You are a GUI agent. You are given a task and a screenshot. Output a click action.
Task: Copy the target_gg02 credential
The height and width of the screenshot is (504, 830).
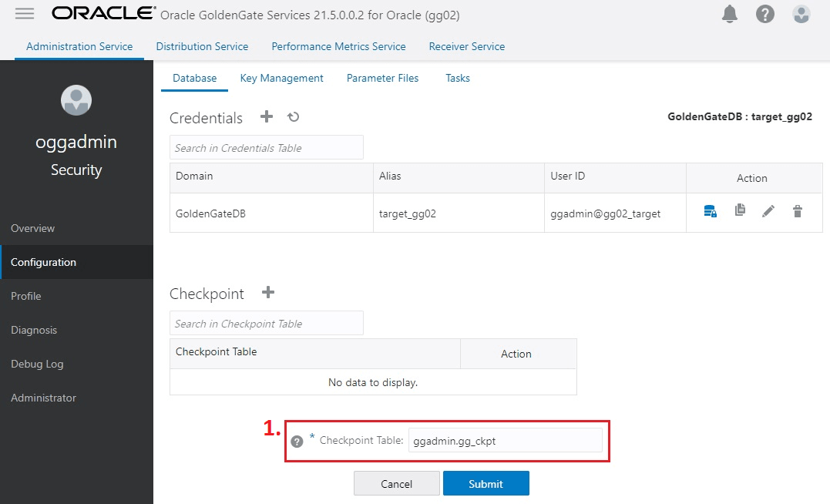(739, 210)
